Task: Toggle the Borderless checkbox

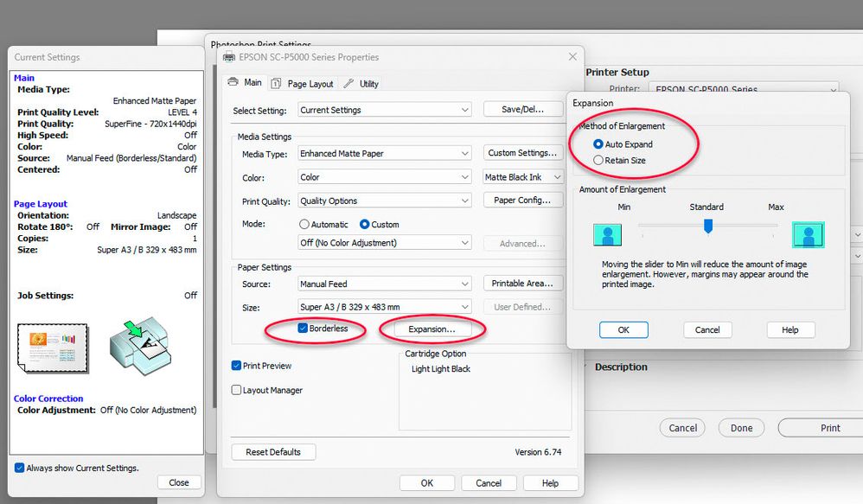Action: click(303, 329)
